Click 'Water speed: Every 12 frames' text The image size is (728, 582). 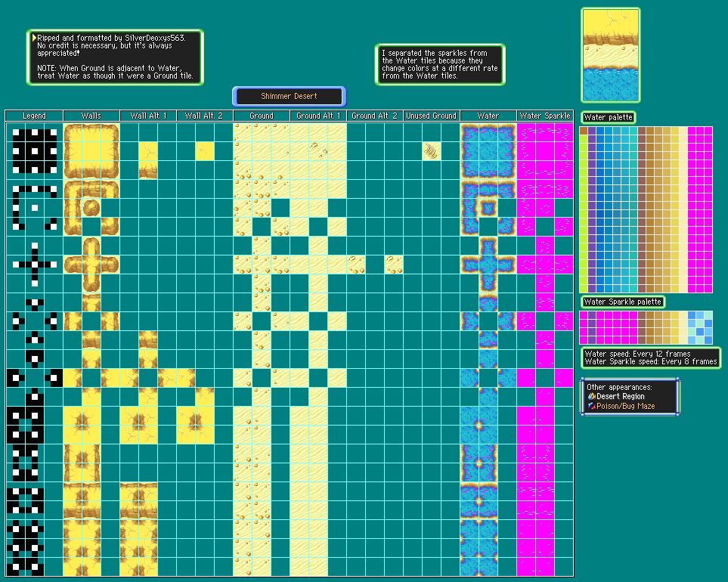637,354
